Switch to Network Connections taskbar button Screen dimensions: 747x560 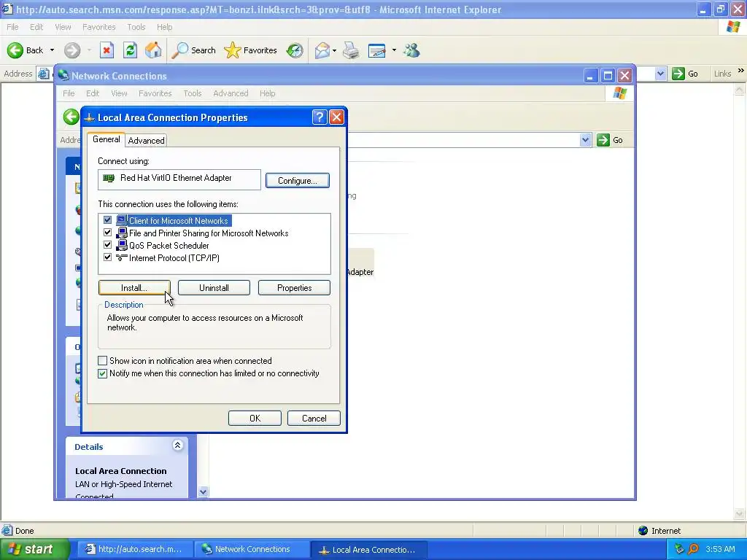click(252, 549)
